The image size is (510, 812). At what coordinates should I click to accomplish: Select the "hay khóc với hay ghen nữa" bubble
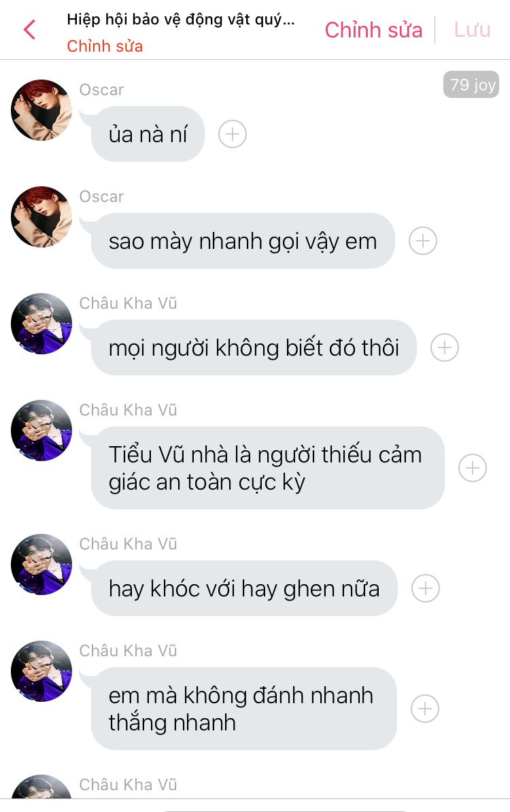244,588
